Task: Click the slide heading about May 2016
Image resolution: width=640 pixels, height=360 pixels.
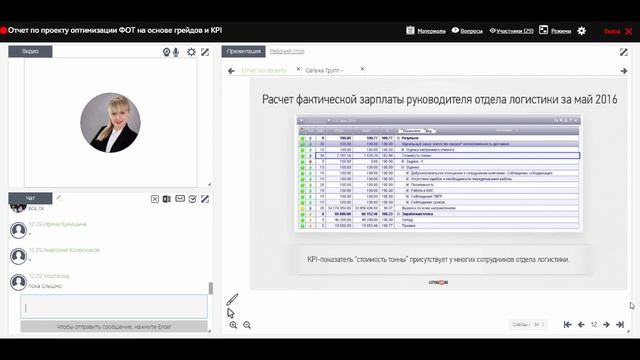Action: click(440, 99)
